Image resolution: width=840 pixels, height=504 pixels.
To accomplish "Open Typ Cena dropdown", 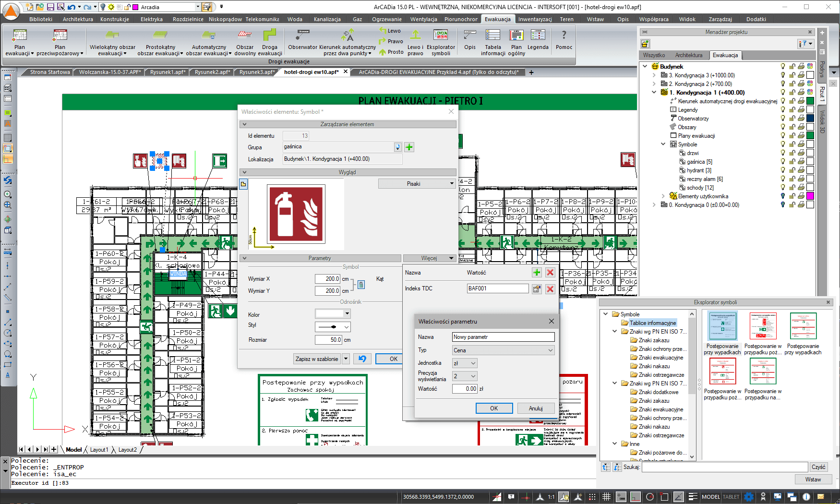I will (504, 350).
